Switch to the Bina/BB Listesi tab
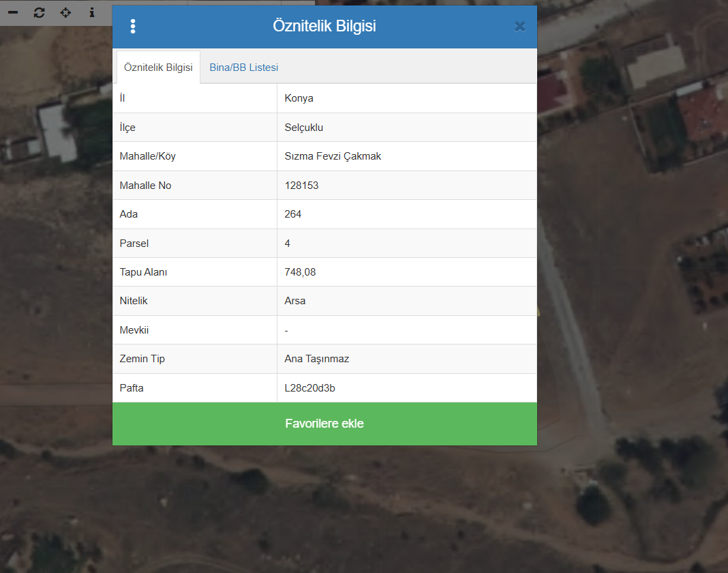Viewport: 728px width, 573px height. pos(244,68)
